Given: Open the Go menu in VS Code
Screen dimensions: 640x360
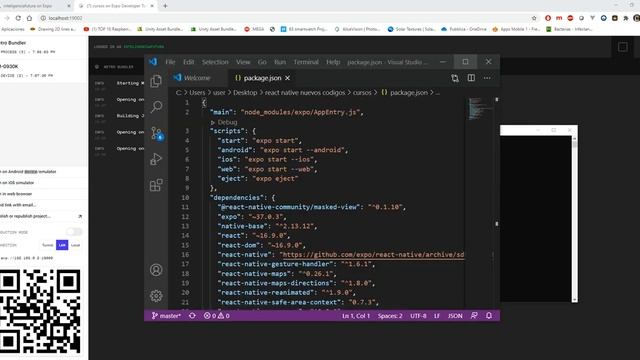Looking at the screenshot, I should point(262,62).
